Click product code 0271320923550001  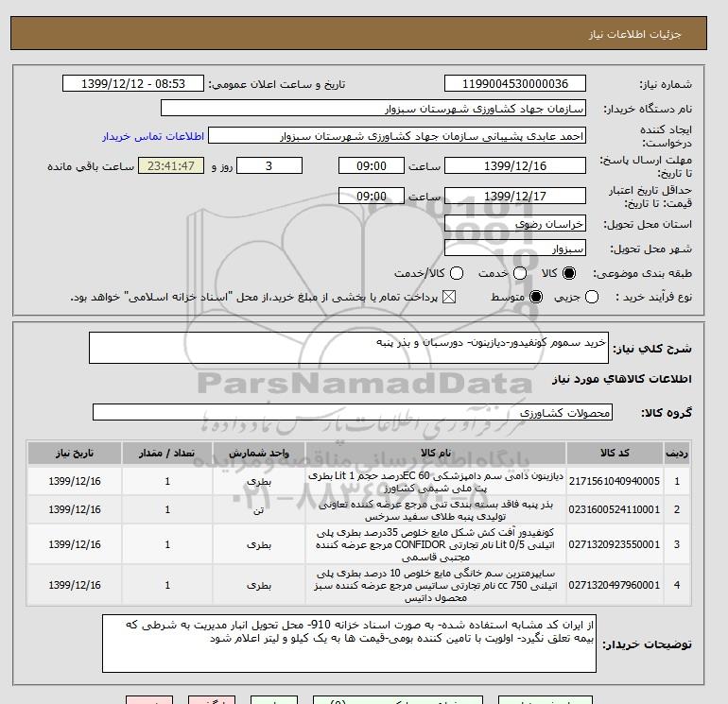(x=615, y=544)
